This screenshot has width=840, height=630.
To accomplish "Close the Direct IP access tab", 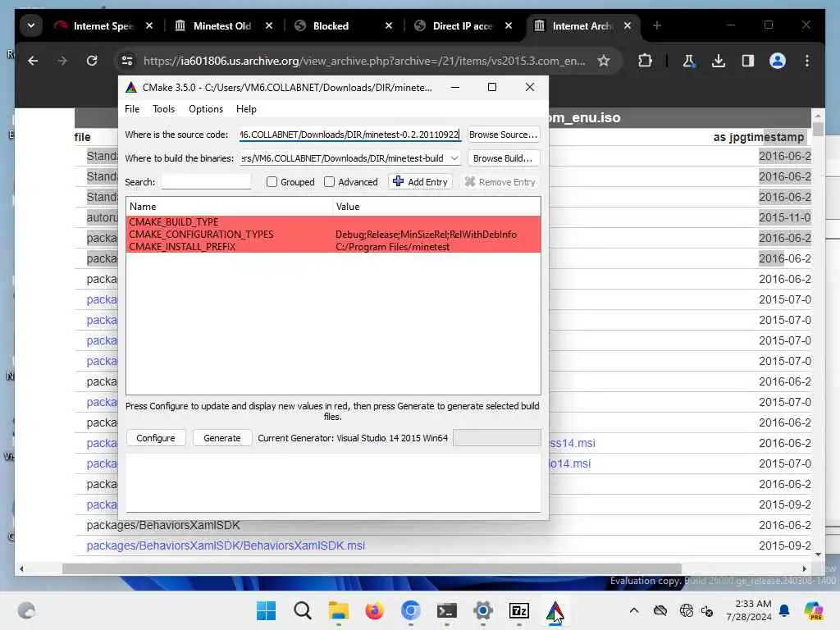I will (x=509, y=25).
